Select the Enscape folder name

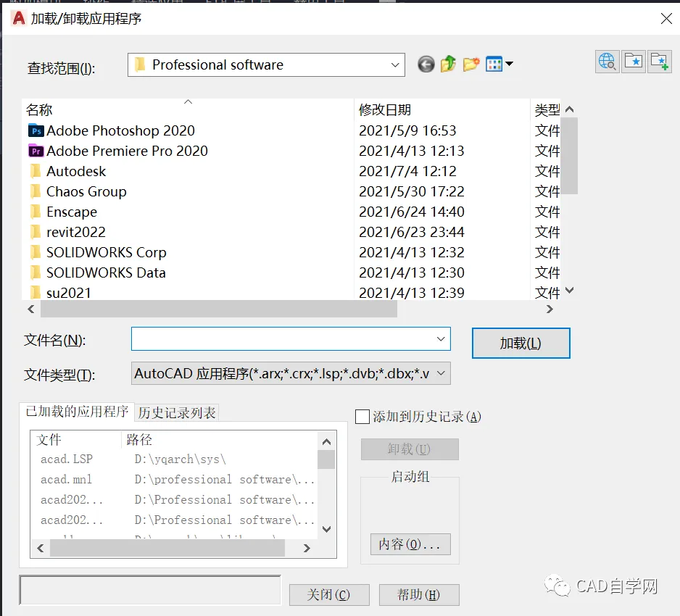[72, 212]
